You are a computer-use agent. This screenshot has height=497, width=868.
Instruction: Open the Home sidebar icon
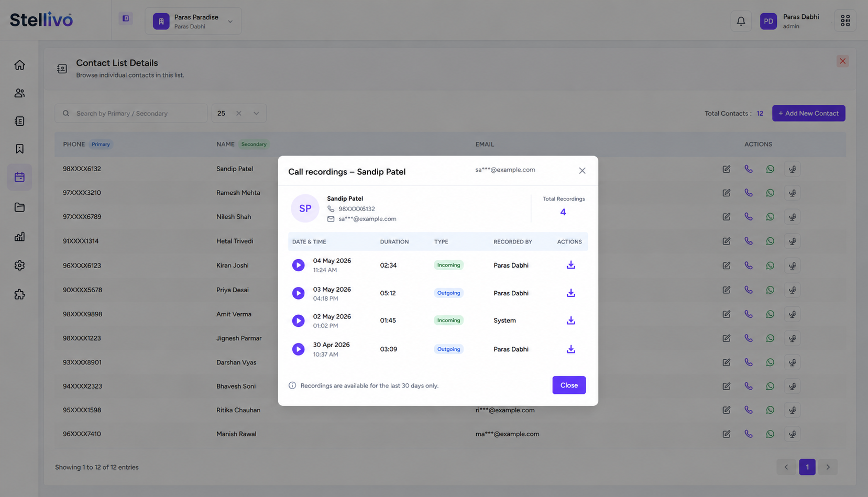point(19,65)
